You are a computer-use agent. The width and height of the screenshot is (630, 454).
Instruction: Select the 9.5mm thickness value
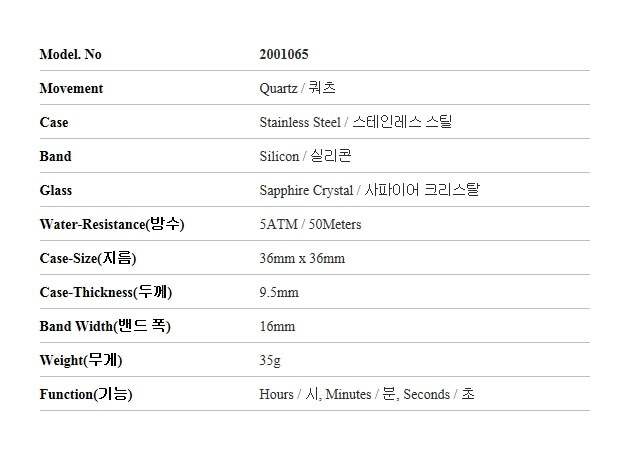click(279, 292)
